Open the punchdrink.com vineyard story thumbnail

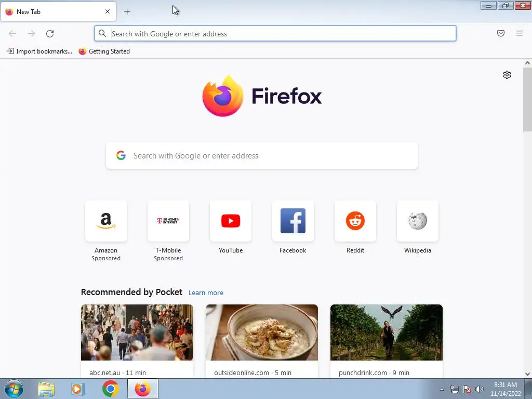(387, 332)
